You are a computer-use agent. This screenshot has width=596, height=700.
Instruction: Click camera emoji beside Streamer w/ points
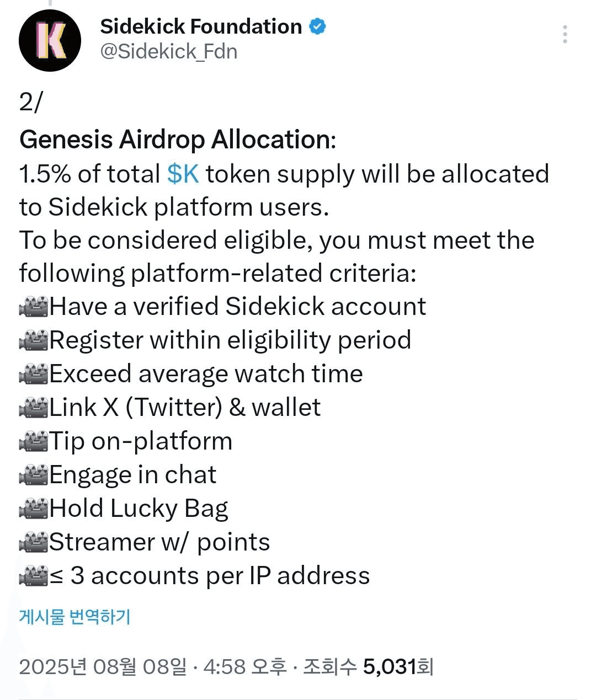[34, 542]
